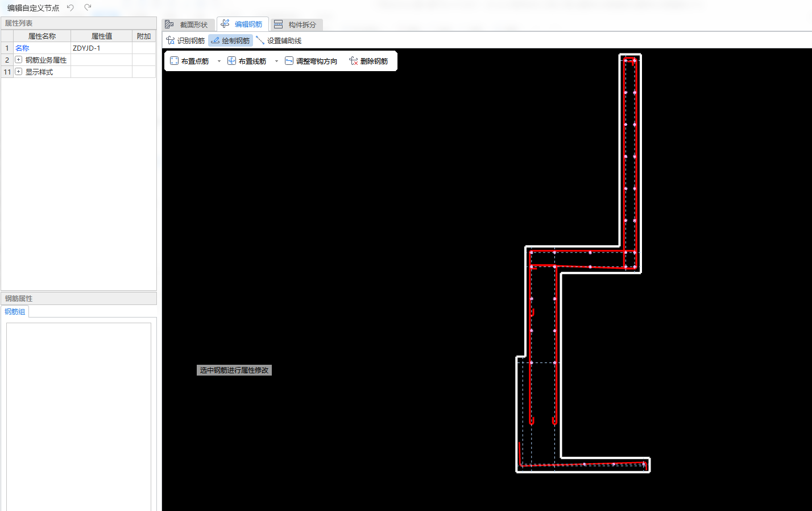The image size is (812, 511).
Task: Open the 布置线筋 dropdown arrow
Action: 276,61
